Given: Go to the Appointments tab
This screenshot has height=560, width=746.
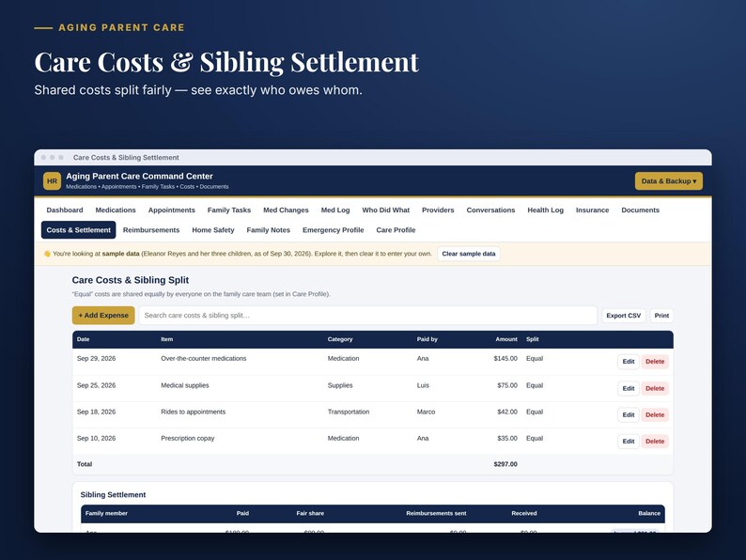Looking at the screenshot, I should click(x=172, y=210).
